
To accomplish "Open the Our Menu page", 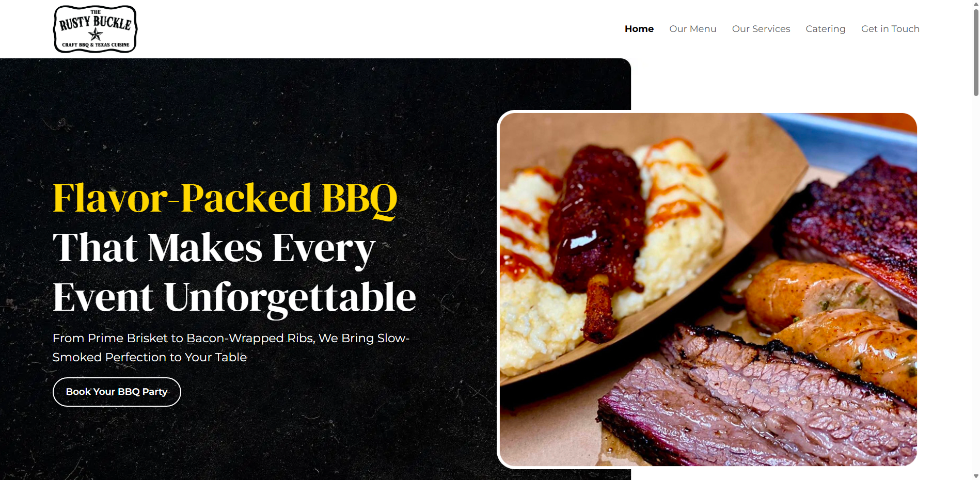I will [692, 29].
